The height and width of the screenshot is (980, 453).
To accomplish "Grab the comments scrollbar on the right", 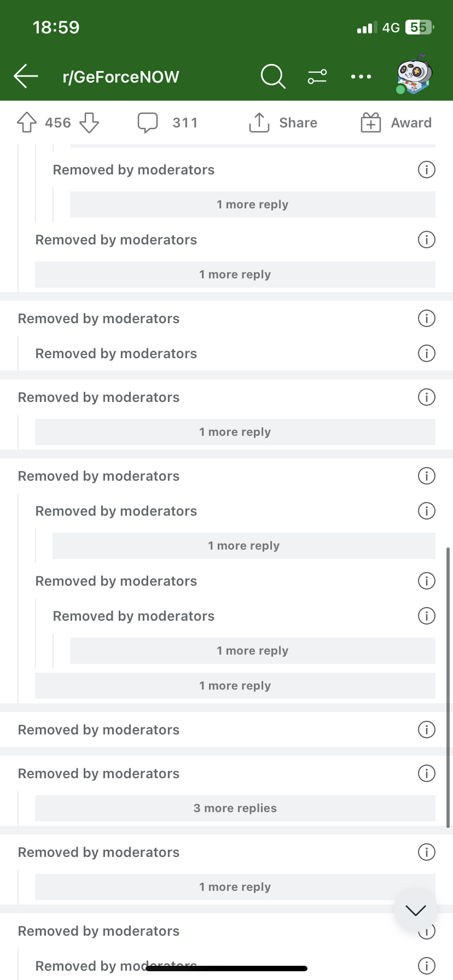I will 448,687.
